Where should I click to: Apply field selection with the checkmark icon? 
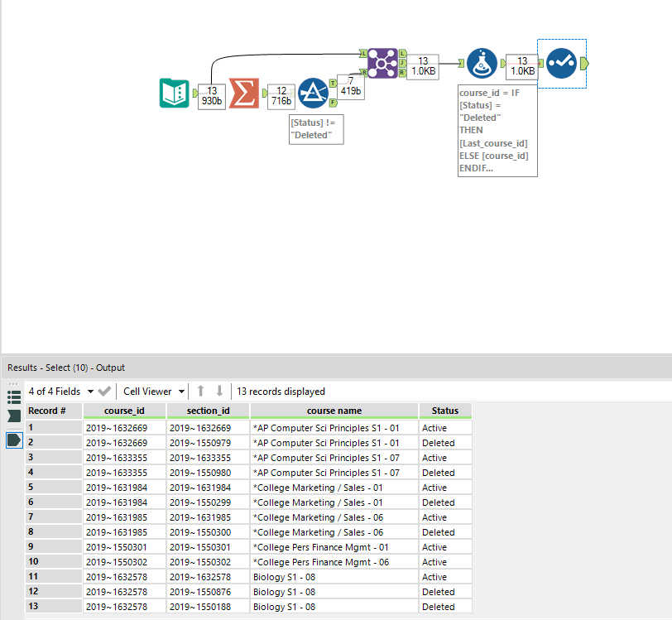[104, 392]
